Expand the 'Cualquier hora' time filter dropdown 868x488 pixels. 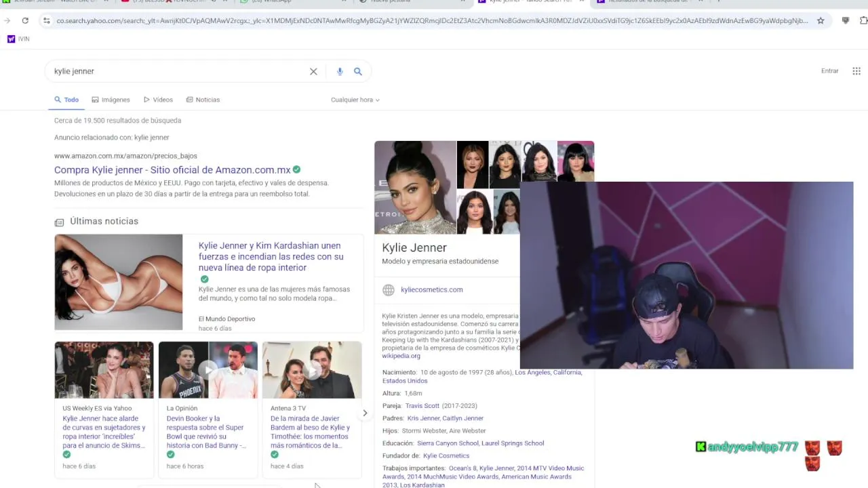click(x=355, y=100)
